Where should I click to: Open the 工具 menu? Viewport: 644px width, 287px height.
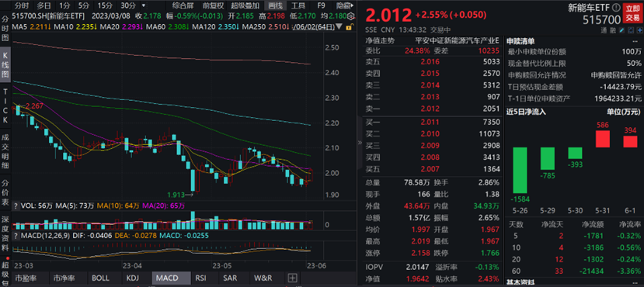[298, 5]
